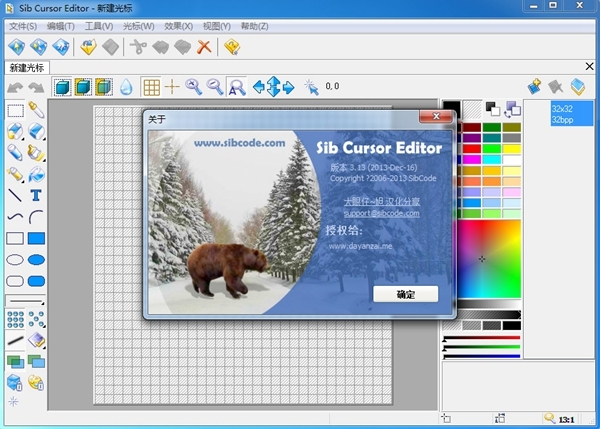The height and width of the screenshot is (429, 600).
Task: Open the 视图(Y) menu
Action: (x=217, y=26)
